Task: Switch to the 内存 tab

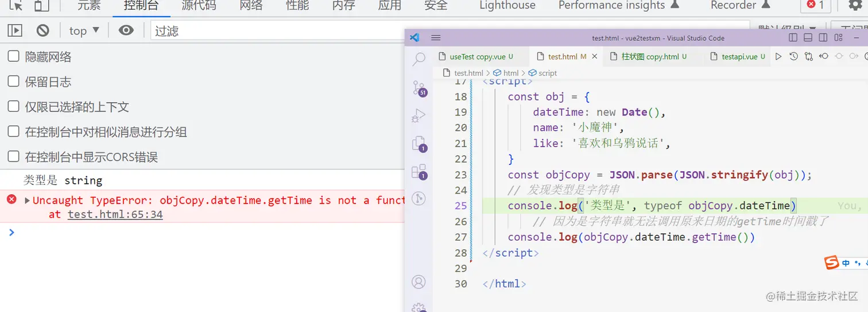Action: tap(343, 5)
